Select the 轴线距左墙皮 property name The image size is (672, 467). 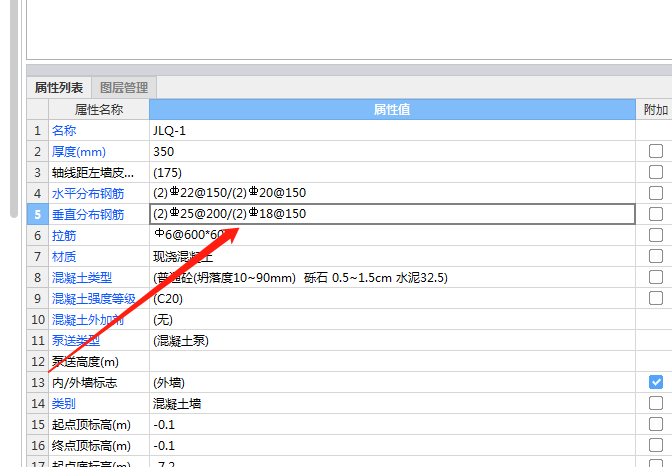[93, 172]
